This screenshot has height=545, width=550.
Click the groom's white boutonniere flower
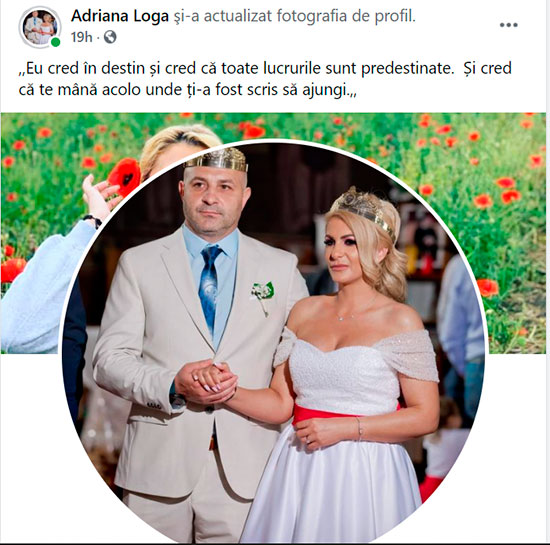[263, 296]
